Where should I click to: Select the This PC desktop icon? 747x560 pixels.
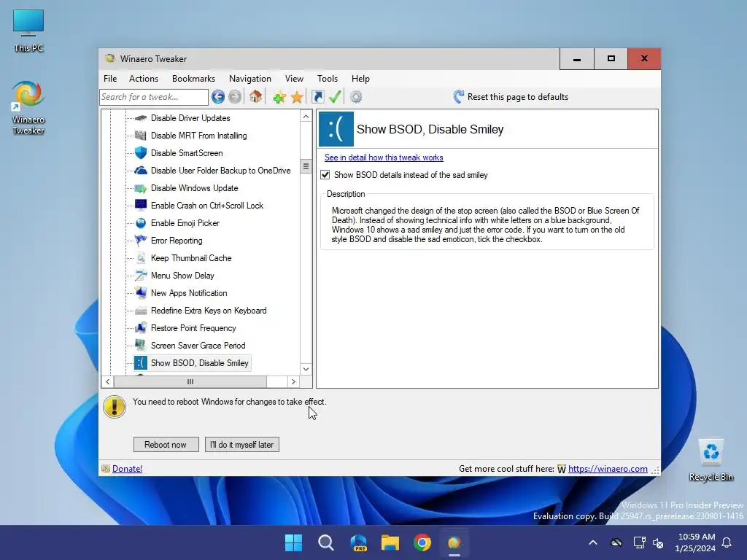coord(28,31)
